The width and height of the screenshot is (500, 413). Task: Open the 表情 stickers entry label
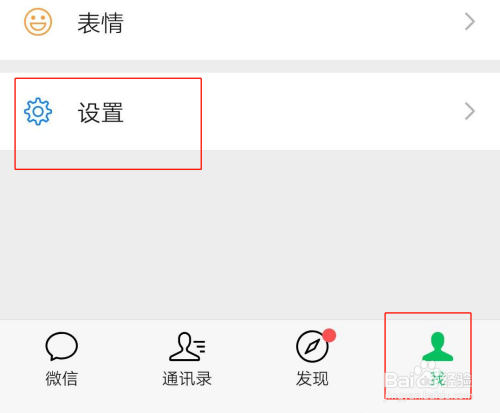point(101,23)
